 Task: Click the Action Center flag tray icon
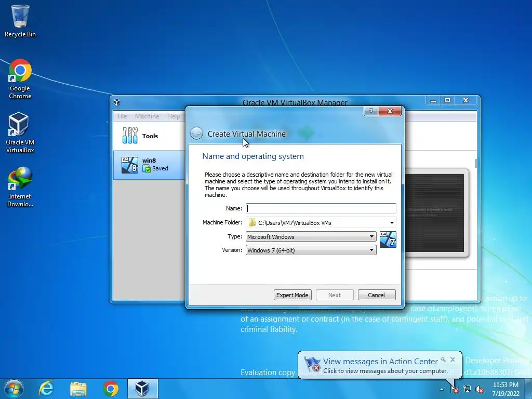(x=454, y=389)
